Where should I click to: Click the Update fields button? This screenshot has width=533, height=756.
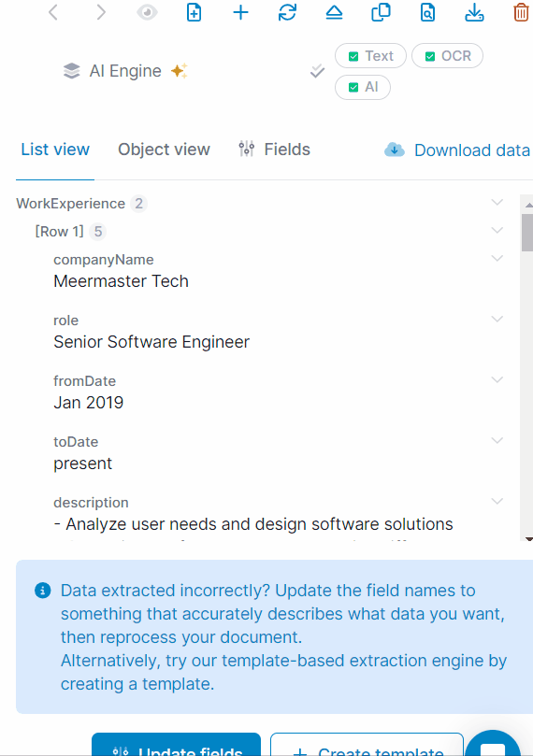pos(176,747)
